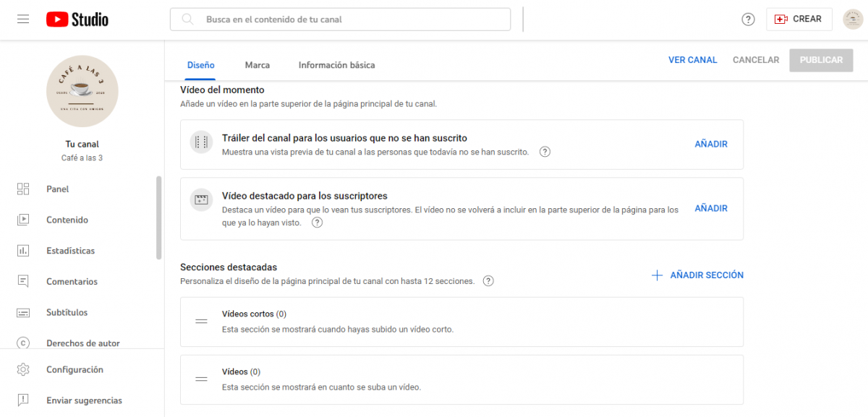Screen dimensions: 868x417
Task: Click the channel content search field
Action: point(340,20)
